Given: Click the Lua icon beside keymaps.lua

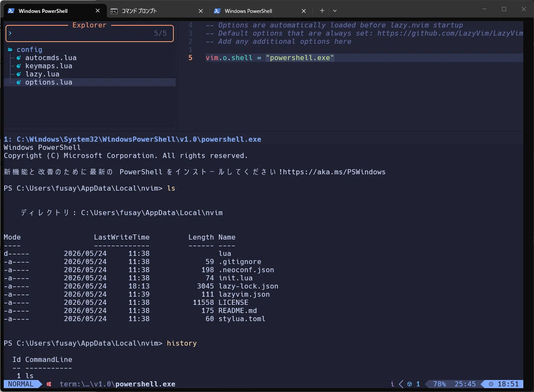Looking at the screenshot, I should 19,66.
